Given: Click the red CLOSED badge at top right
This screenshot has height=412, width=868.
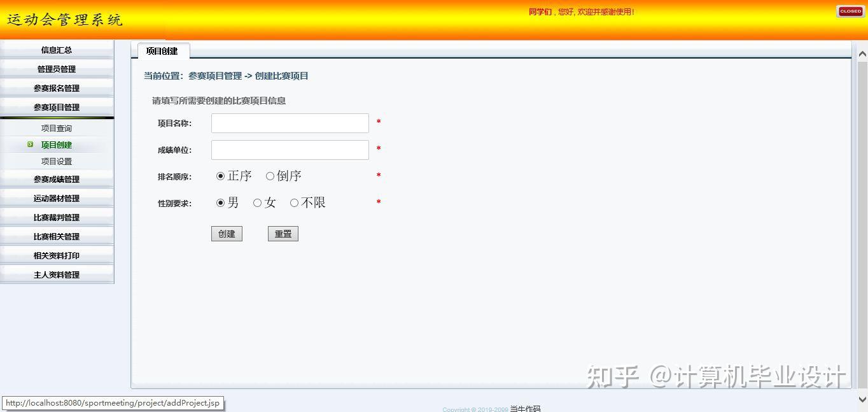Looking at the screenshot, I should pos(850,11).
